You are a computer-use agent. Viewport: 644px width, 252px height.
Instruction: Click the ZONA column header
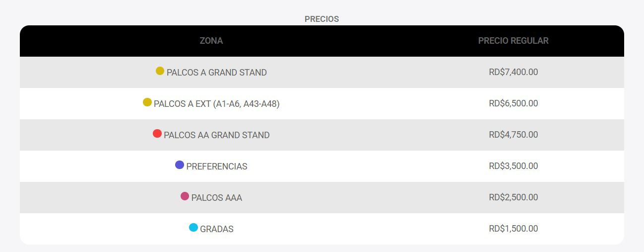coord(211,41)
